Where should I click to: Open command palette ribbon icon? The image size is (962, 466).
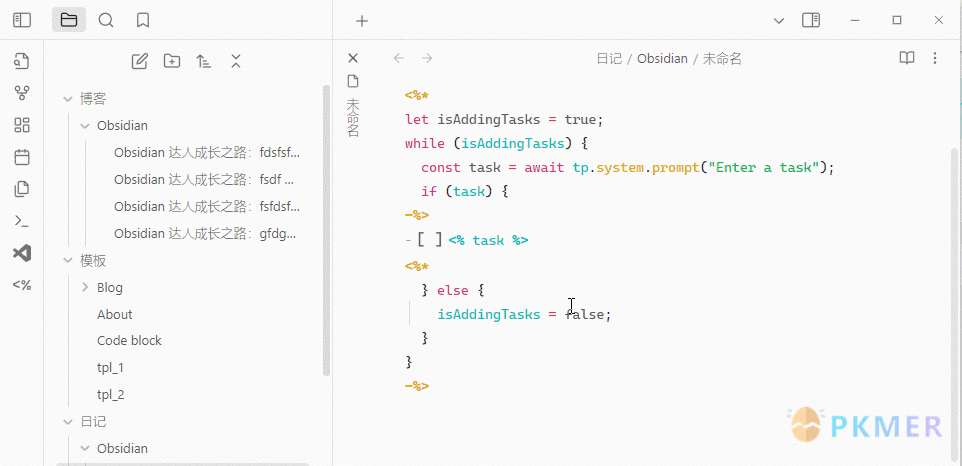(x=22, y=221)
